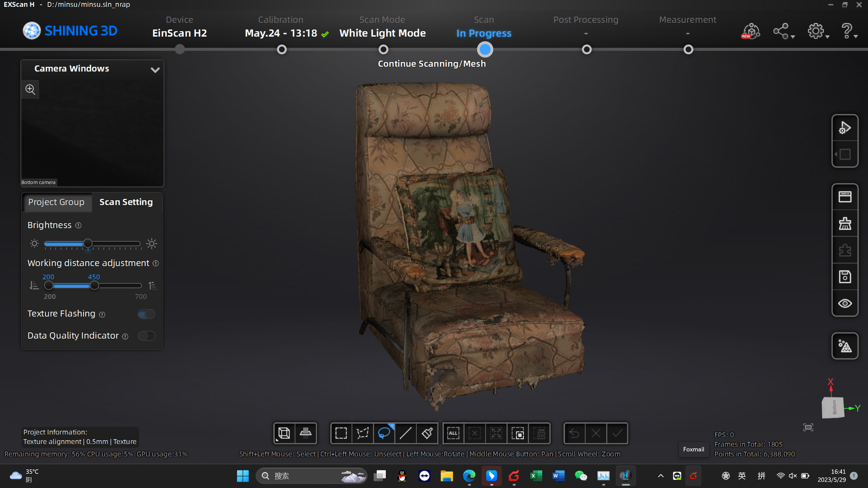Click the invert selection icon

518,434
